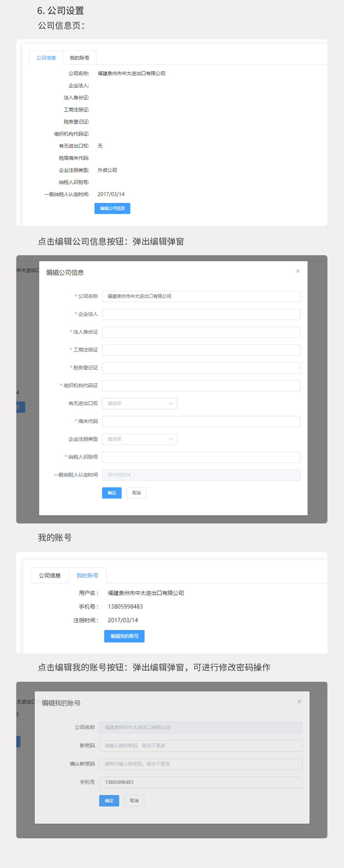Confirm the 编辑公司信息 form with 确定
This screenshot has height=868, width=344.
112,493
